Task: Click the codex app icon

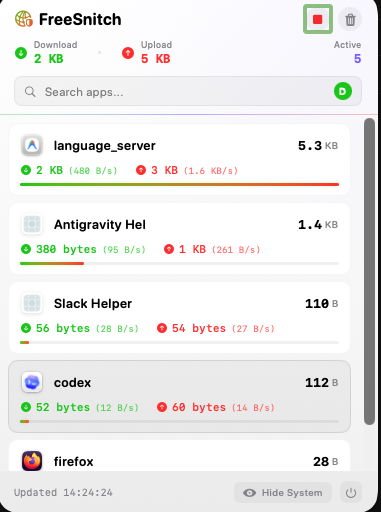Action: (32, 382)
